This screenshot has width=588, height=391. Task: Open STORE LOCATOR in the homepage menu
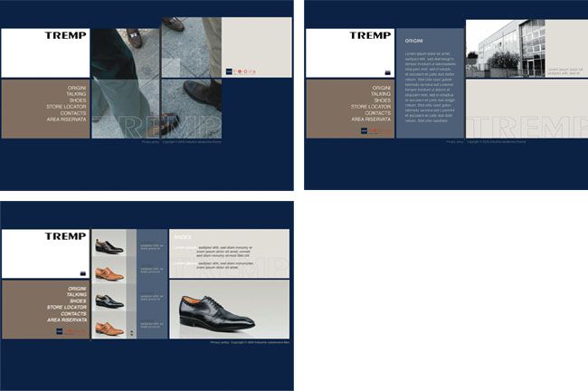(66, 107)
